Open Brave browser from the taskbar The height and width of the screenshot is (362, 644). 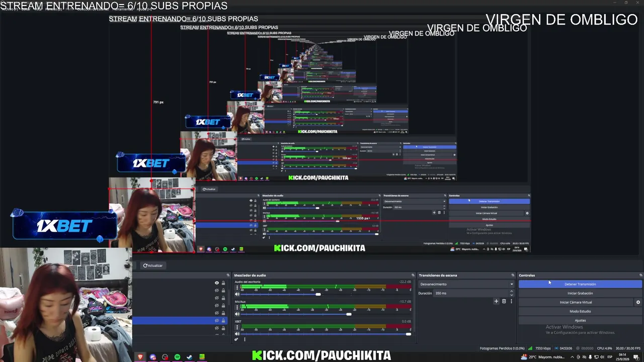(140, 357)
